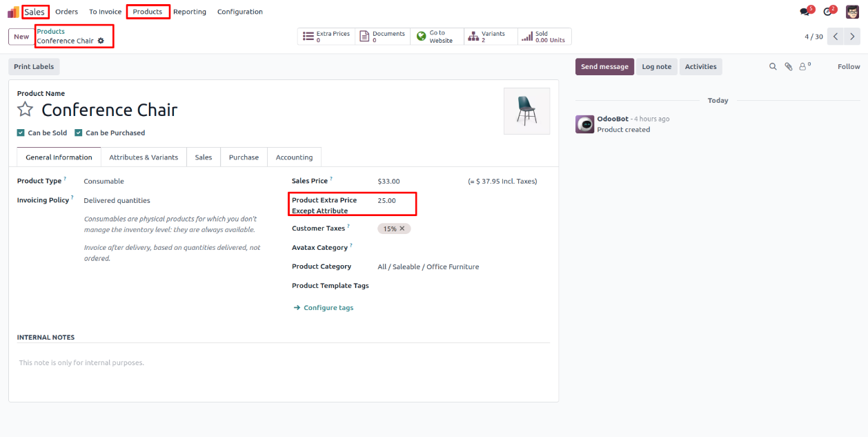Image resolution: width=868 pixels, height=437 pixels.
Task: Go to next product record arrow
Action: coord(852,37)
